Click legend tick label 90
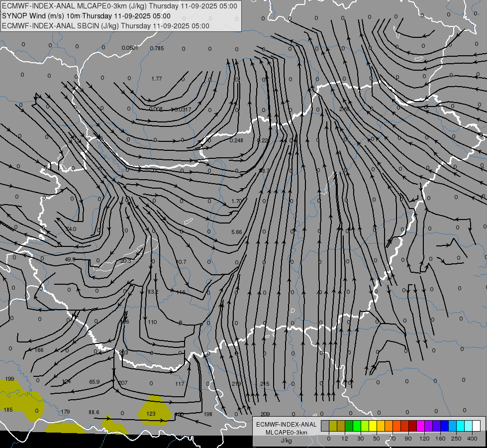The image size is (487, 448). click(x=408, y=439)
